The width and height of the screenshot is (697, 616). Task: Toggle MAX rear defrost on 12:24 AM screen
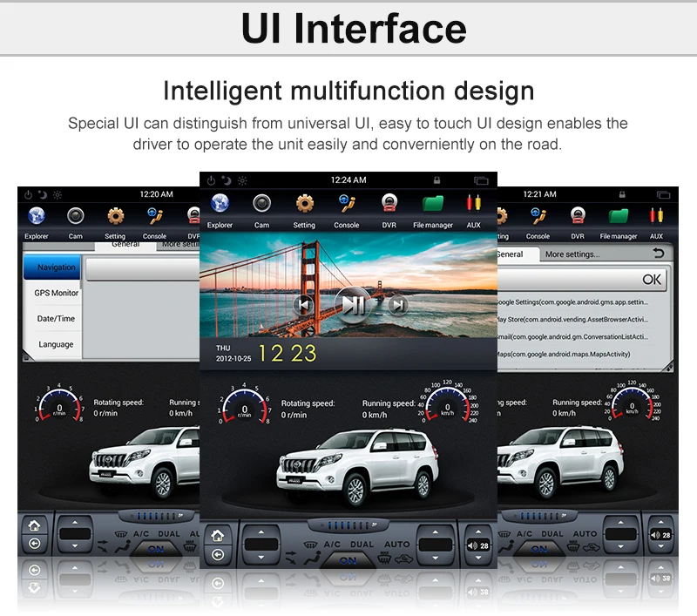pos(384,558)
